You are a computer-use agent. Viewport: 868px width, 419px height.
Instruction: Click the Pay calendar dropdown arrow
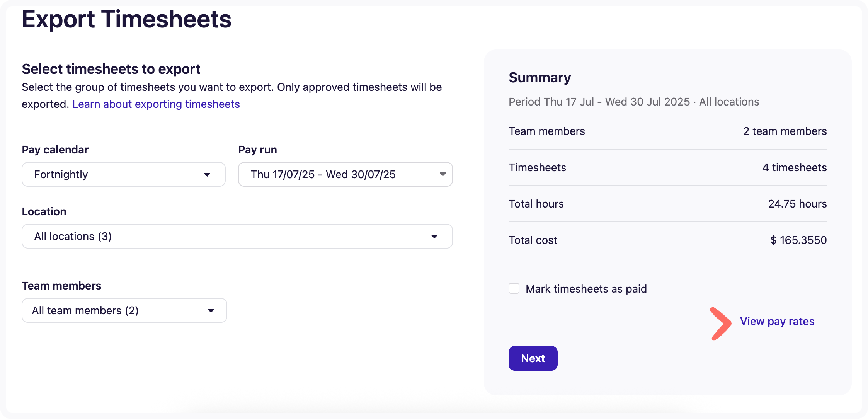[207, 175]
